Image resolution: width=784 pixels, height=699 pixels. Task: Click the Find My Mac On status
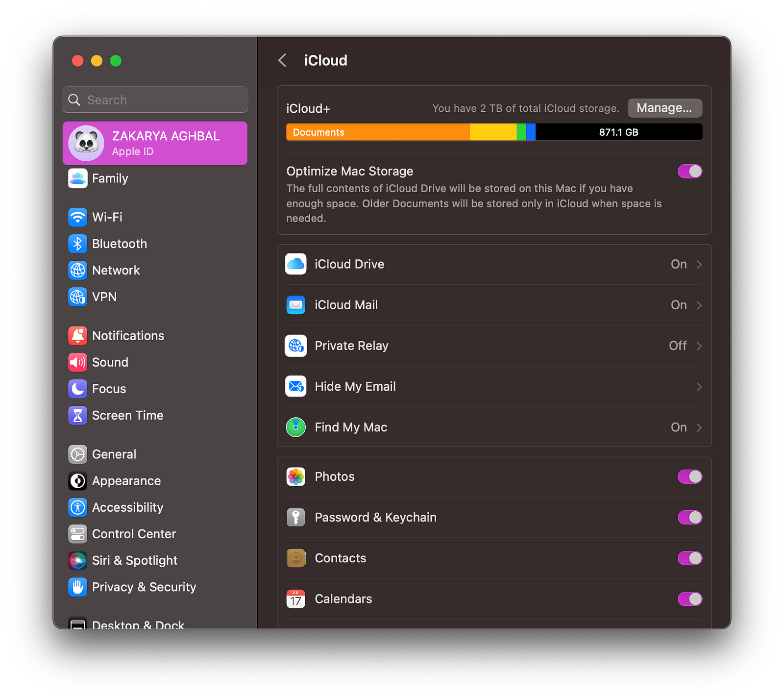(x=679, y=427)
